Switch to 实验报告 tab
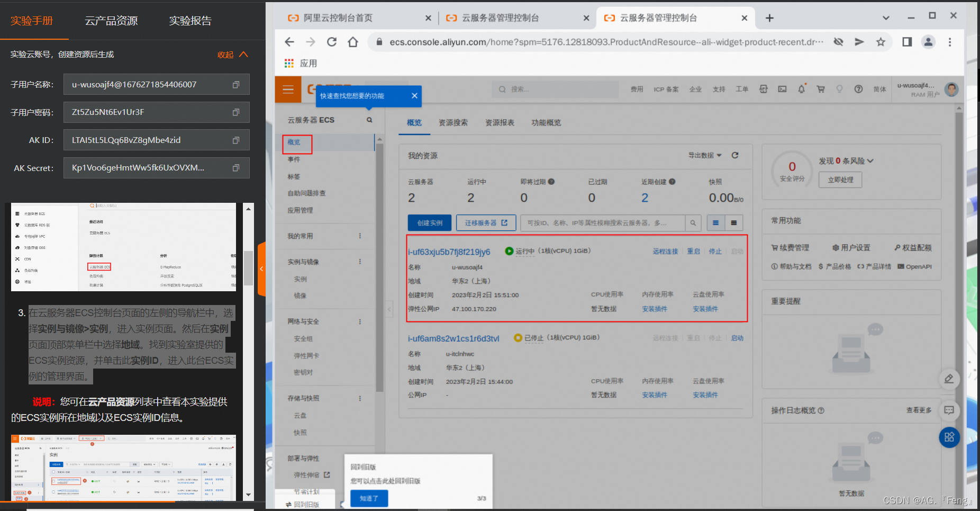 190,21
